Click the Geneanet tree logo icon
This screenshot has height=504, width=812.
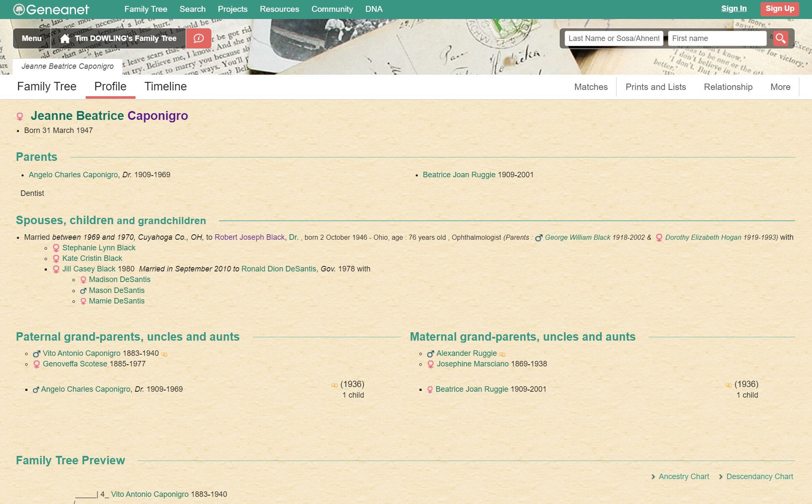[19, 9]
